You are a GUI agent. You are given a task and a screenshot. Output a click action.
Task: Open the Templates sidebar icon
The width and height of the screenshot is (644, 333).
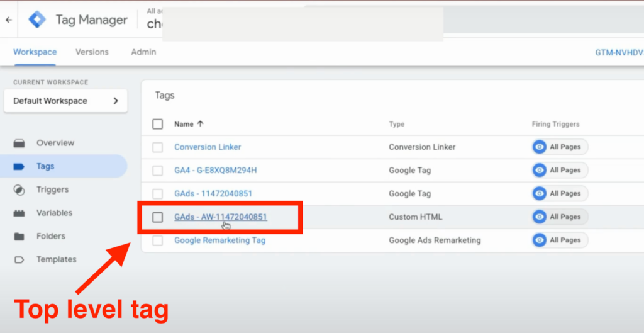19,260
